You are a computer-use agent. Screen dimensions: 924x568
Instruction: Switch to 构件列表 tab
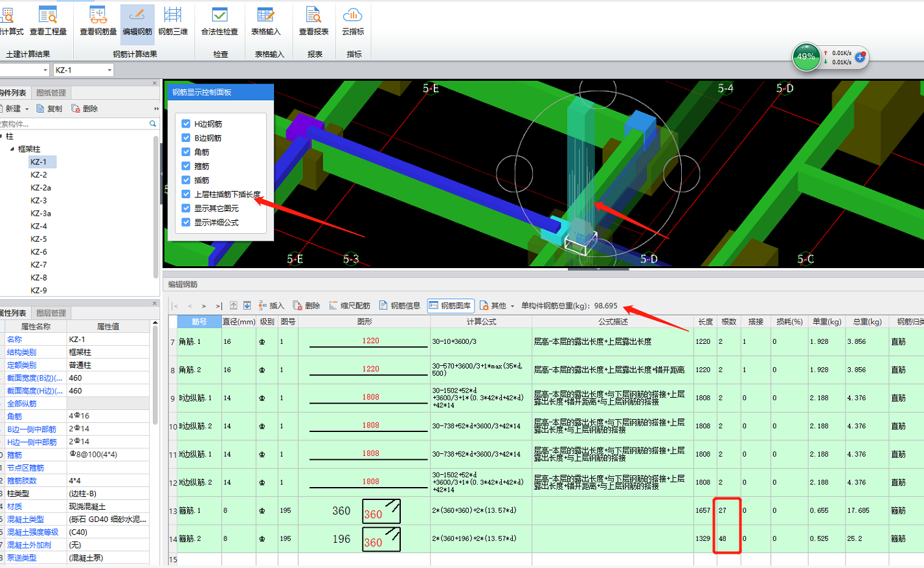point(14,93)
